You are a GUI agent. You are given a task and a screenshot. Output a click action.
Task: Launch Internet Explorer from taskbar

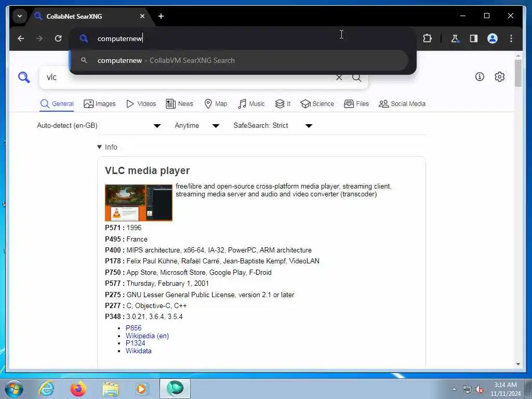(46, 389)
